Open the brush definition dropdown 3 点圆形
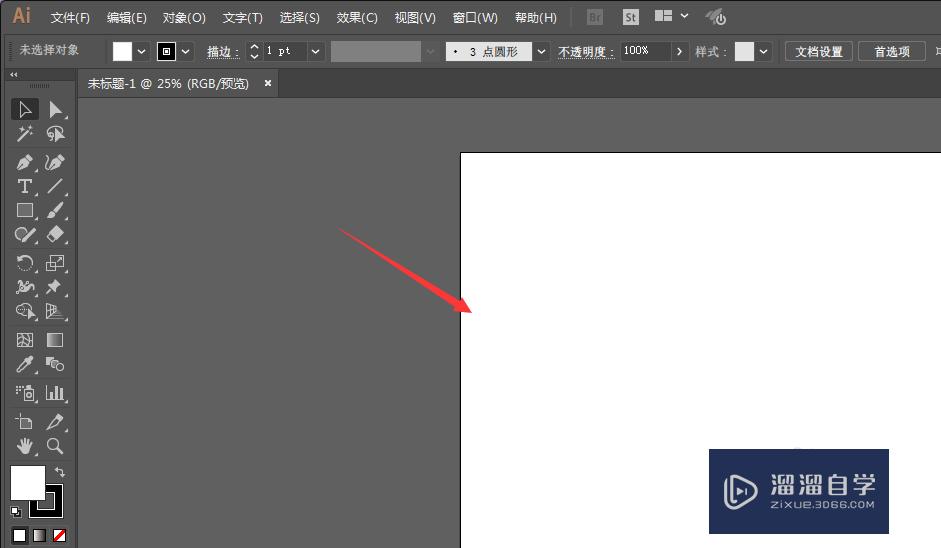 point(541,52)
